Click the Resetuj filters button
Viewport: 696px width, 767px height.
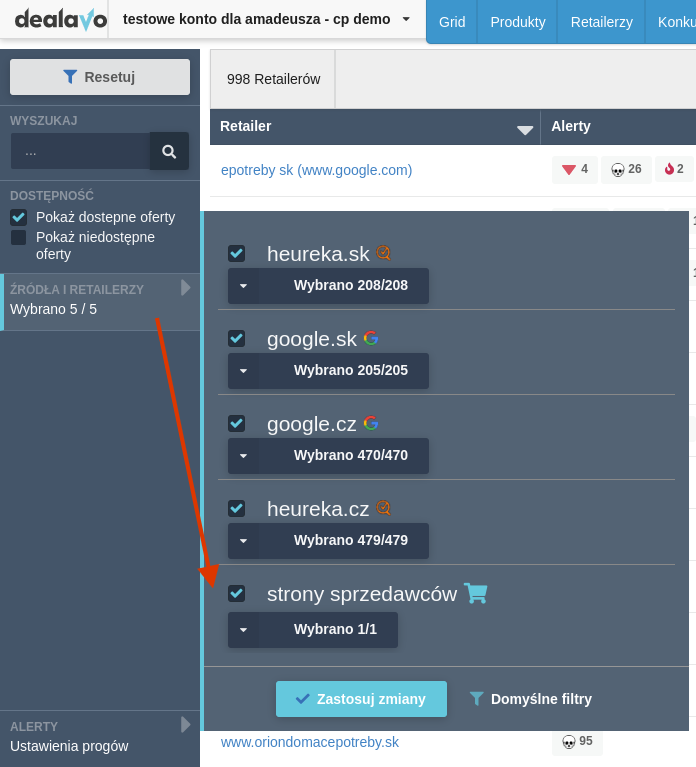100,77
